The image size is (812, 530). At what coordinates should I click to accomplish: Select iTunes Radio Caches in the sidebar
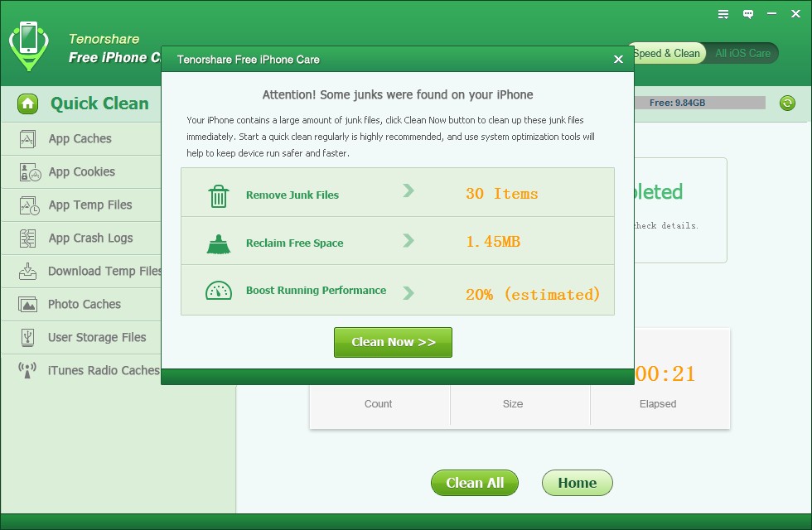[82, 371]
